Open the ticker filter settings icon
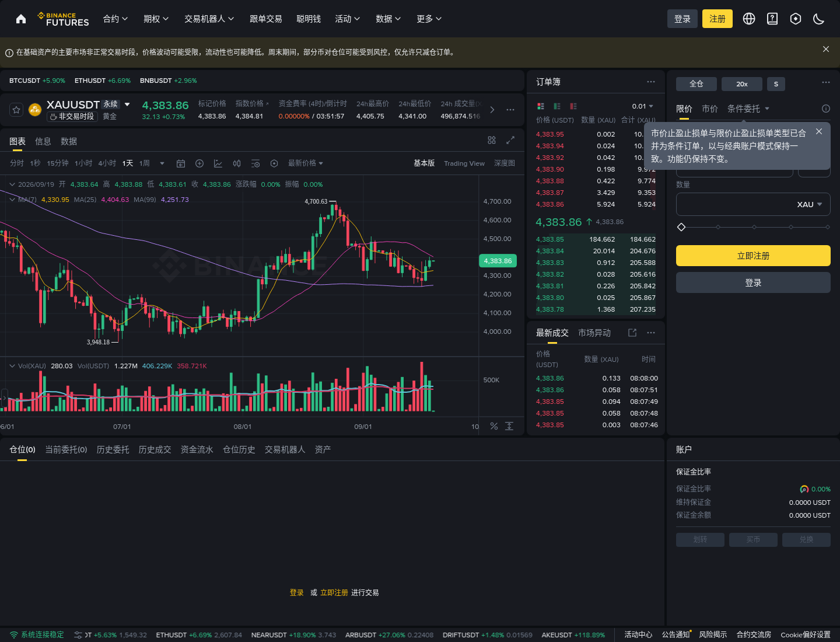 78,635
